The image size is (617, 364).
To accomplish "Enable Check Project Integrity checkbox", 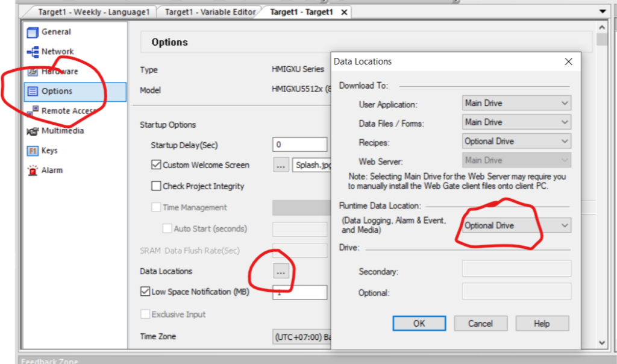I will click(x=156, y=186).
